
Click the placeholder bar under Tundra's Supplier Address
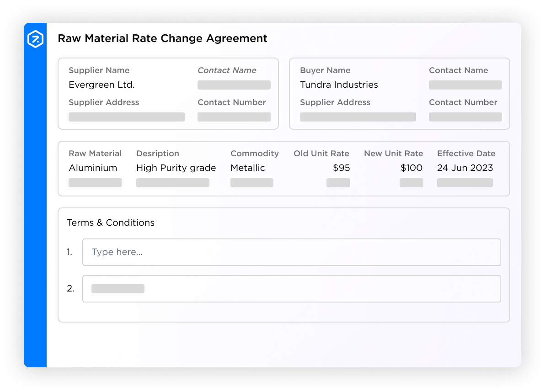coord(358,117)
